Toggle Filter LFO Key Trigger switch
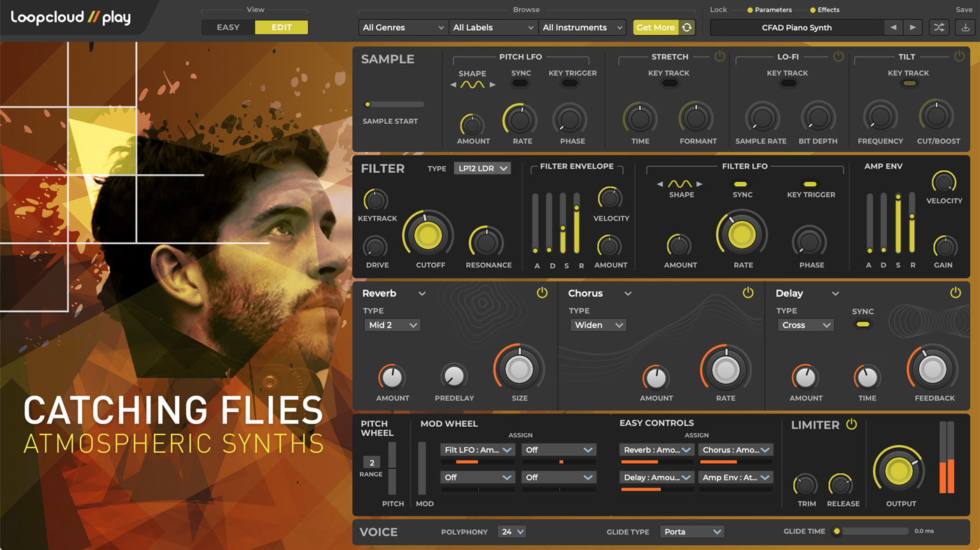 pyautogui.click(x=810, y=184)
